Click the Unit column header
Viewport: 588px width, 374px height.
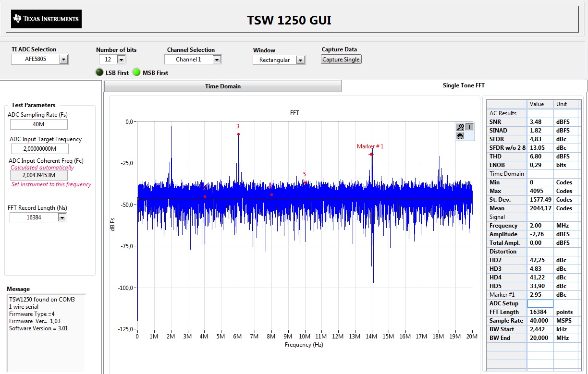pyautogui.click(x=567, y=104)
